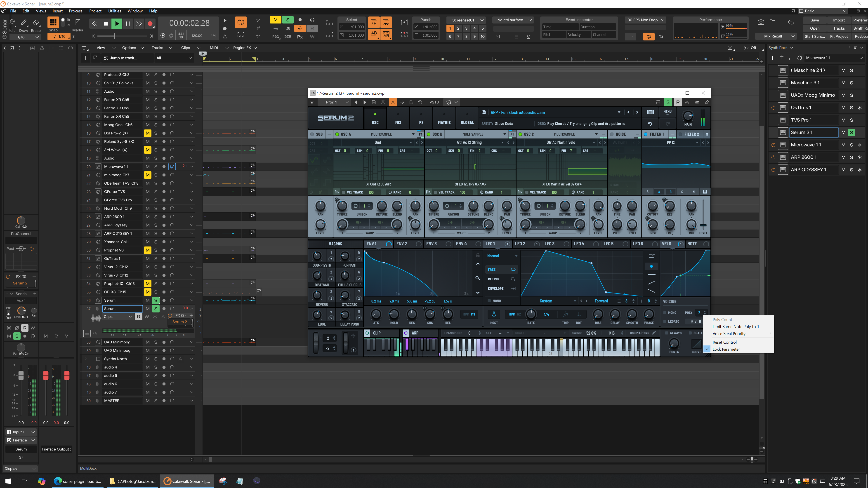Click the LFO host anchor icon
This screenshot has width=868, height=488.
(494, 314)
